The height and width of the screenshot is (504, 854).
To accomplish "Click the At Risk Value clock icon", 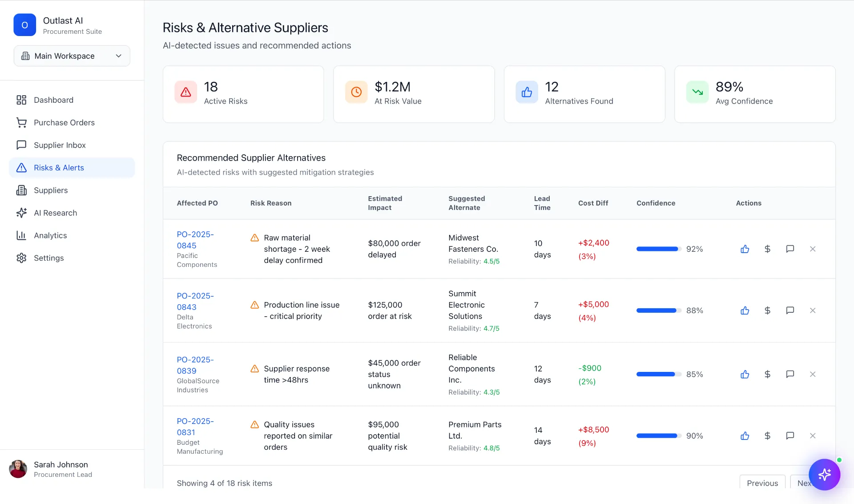I will click(356, 92).
